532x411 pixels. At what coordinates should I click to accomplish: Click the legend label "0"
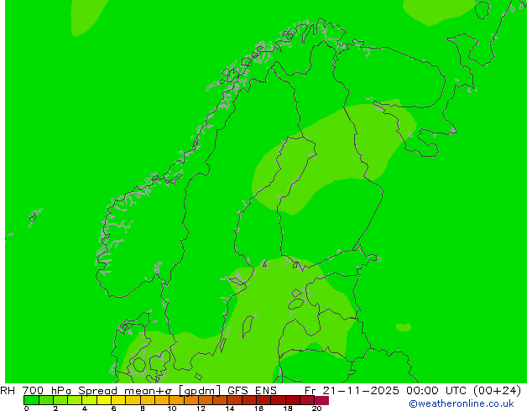tap(27, 408)
